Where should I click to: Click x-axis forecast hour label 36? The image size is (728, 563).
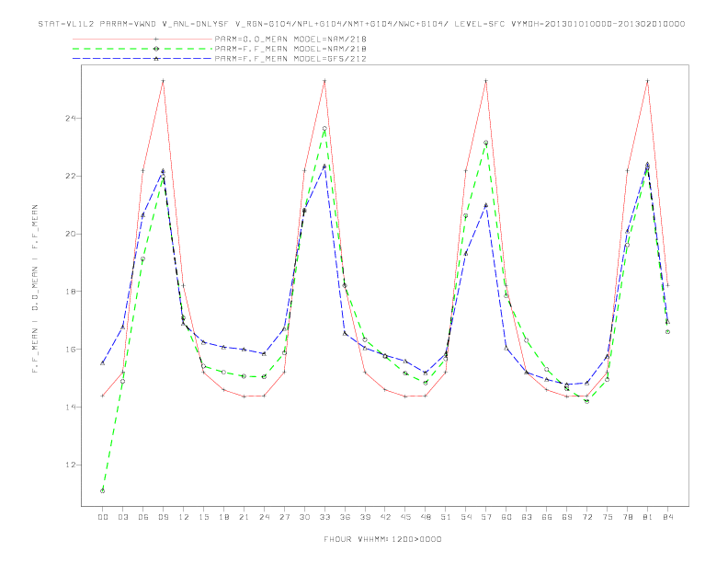coord(345,517)
